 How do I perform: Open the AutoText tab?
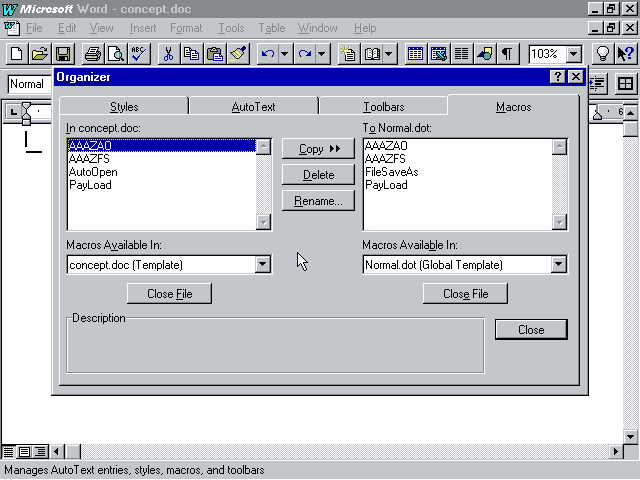coord(253,107)
